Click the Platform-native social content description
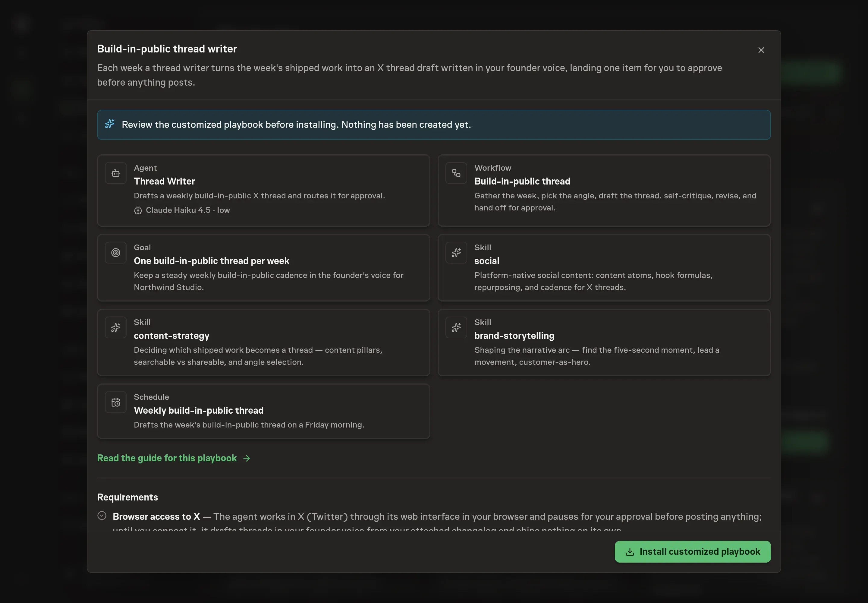Image resolution: width=868 pixels, height=603 pixels. pyautogui.click(x=593, y=282)
